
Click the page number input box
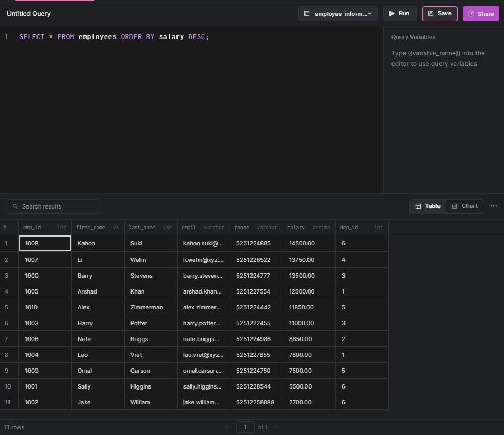point(245,427)
